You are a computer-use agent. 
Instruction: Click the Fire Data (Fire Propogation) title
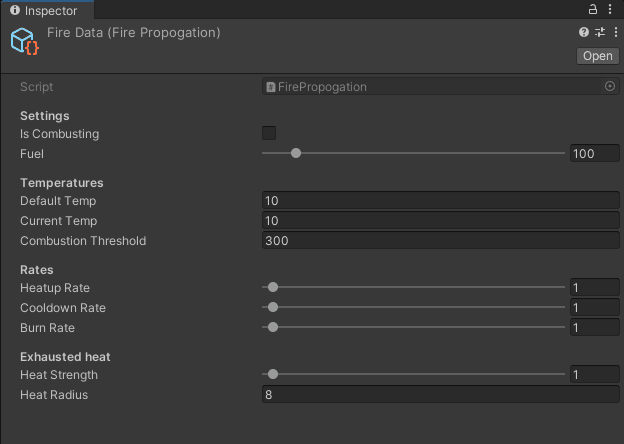[134, 33]
